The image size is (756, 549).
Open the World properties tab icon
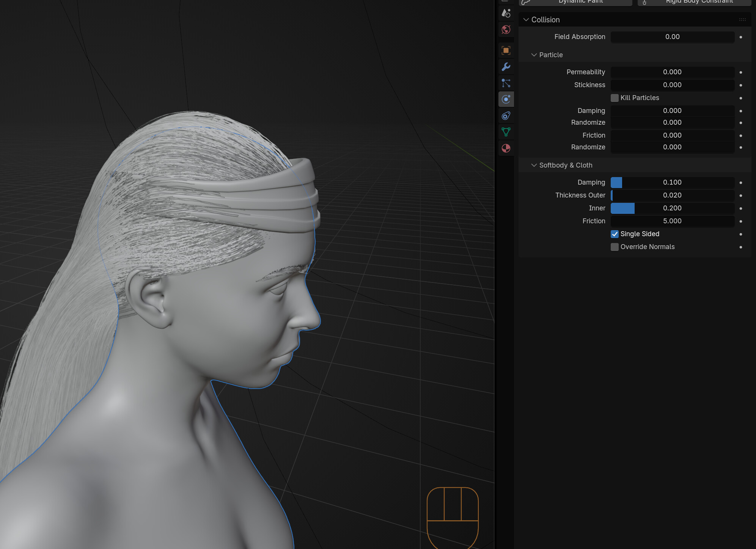506,30
